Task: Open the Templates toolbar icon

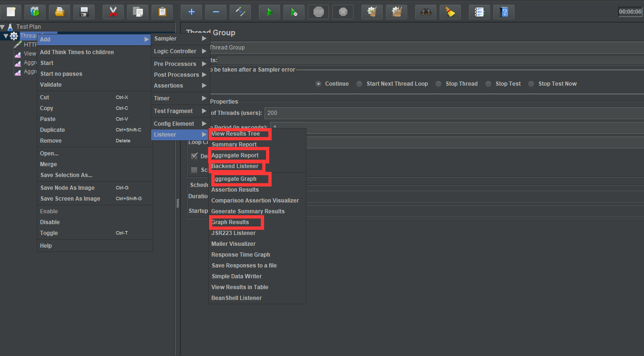Action: 35,12
